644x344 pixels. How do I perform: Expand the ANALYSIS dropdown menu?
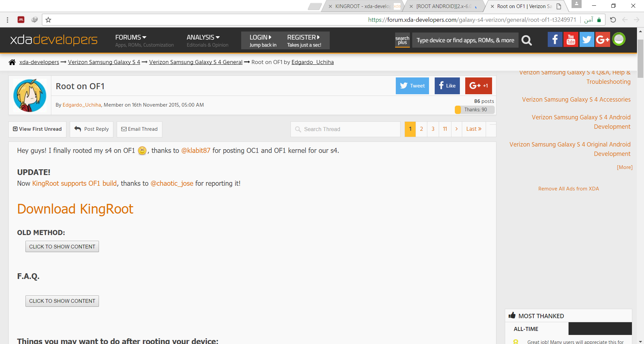[203, 37]
